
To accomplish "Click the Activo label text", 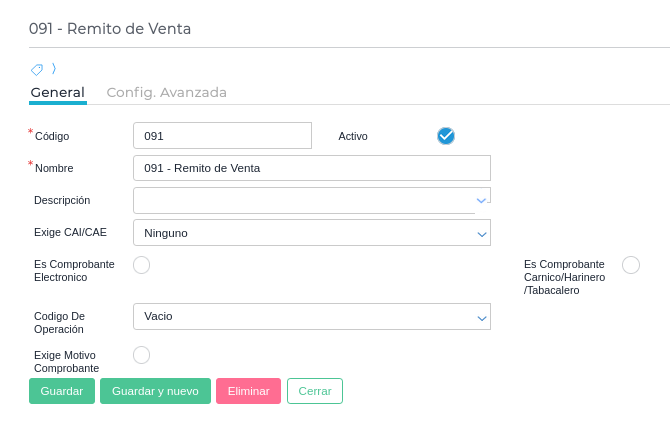I will [353, 136].
